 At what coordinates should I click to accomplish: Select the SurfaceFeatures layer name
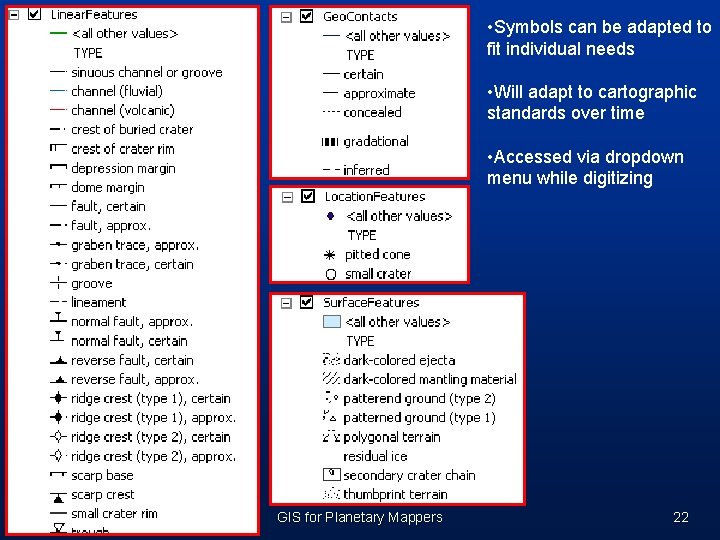pos(371,303)
